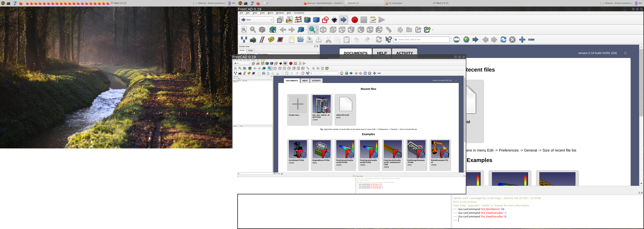Click the blue refresh page icon in back window
The width and height of the screenshot is (644, 229).
503,40
